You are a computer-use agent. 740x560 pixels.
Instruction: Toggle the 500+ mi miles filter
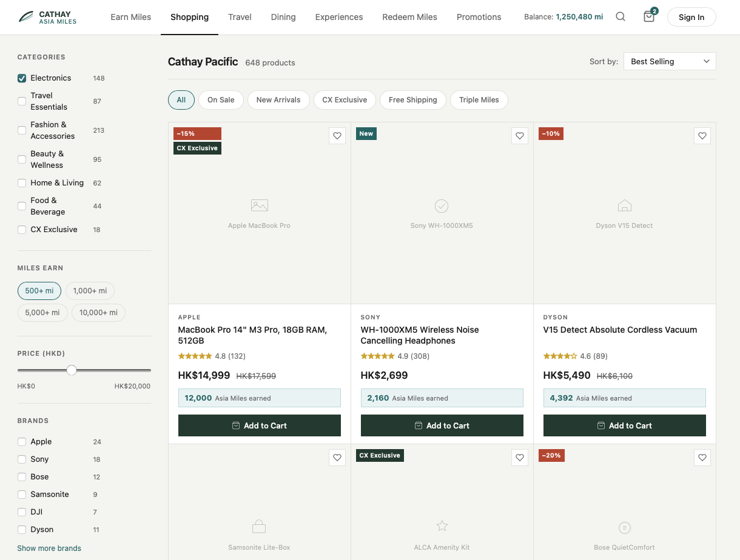tap(39, 291)
